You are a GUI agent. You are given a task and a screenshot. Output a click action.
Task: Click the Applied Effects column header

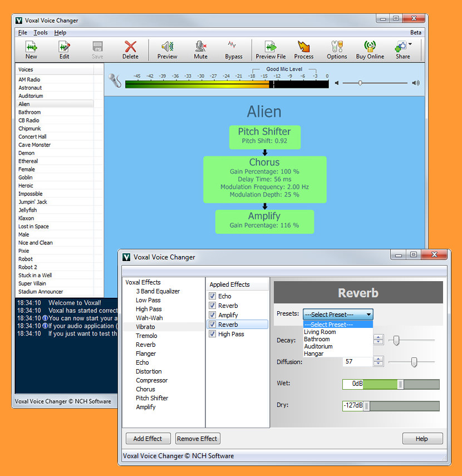click(x=238, y=284)
